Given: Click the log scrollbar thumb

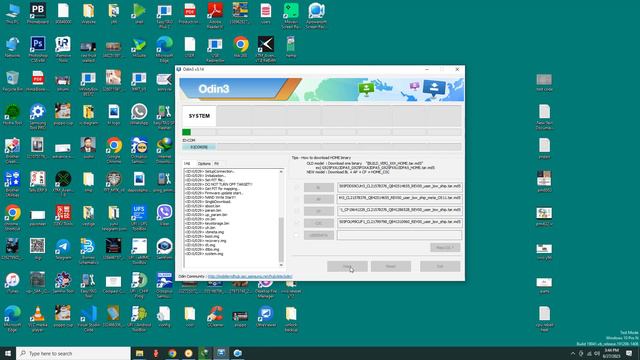Looking at the screenshot, I should (281, 239).
